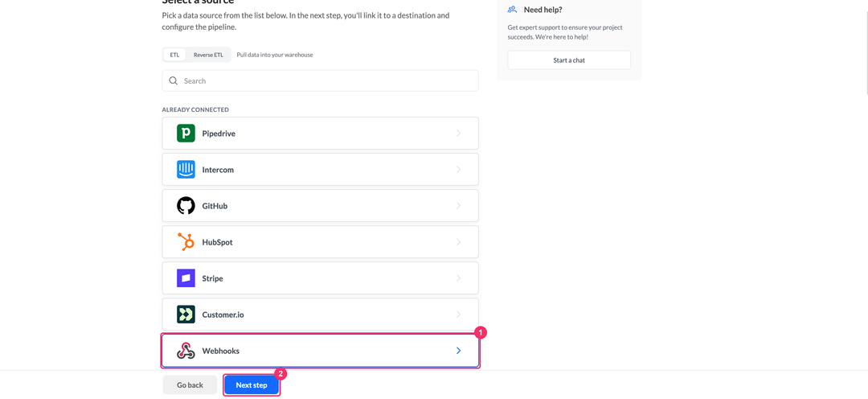Click 'Pull data into your warehouse' text
Screen dimensions: 868x399
coord(275,55)
